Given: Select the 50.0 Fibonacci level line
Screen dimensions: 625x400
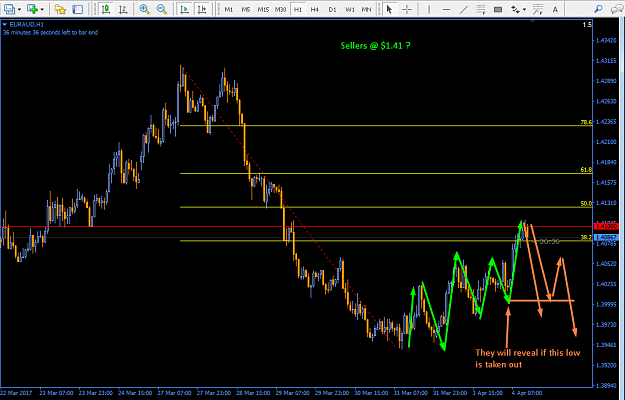Looking at the screenshot, I should (x=386, y=207).
